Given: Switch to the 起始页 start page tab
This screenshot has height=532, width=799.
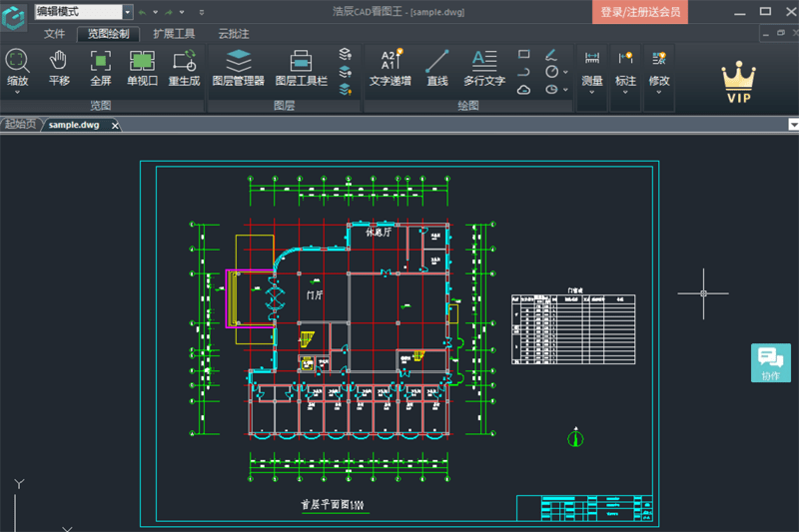Looking at the screenshot, I should pyautogui.click(x=19, y=125).
